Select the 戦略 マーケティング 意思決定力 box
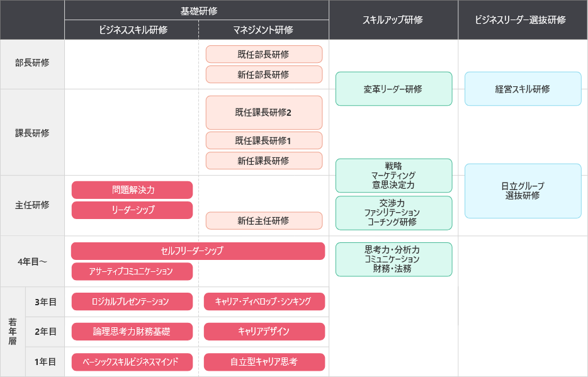 tap(393, 176)
